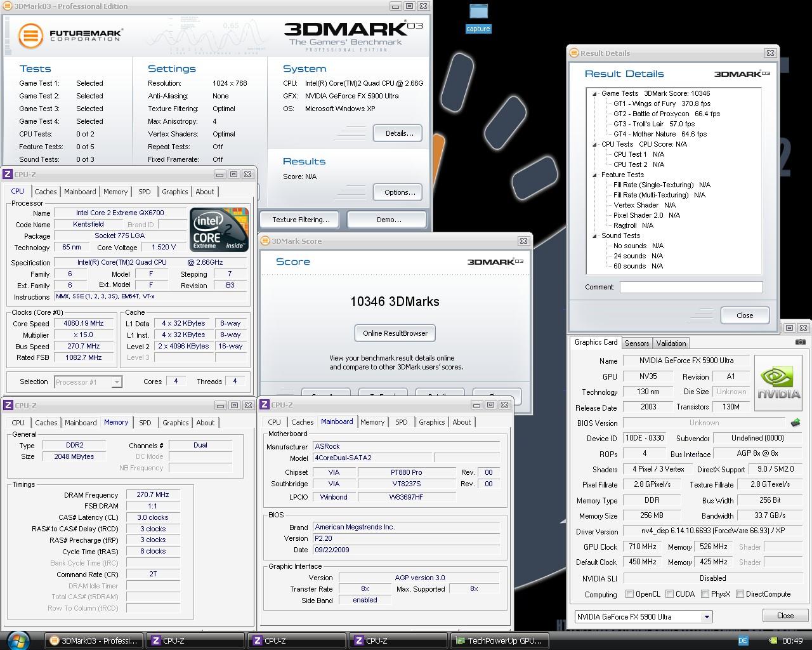Click the 3DMark Score window title icon
Screen dimensions: 812x650
pyautogui.click(x=265, y=241)
